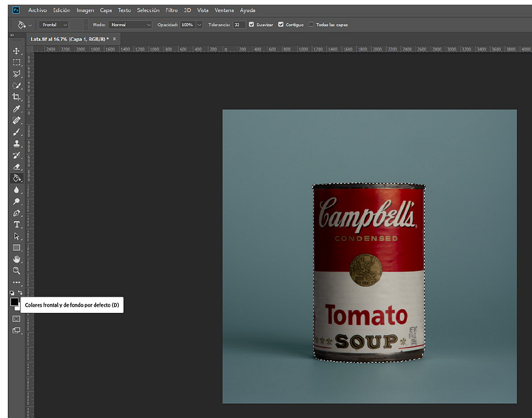Select the Move tool
Viewport: 532px width, 418px height.
[x=16, y=51]
